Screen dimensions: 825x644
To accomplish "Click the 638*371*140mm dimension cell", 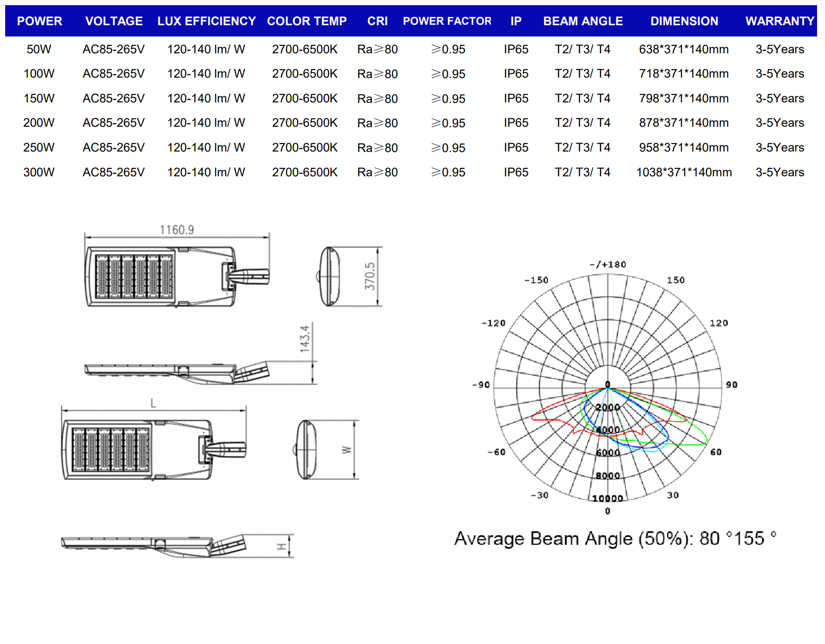I will point(684,49).
